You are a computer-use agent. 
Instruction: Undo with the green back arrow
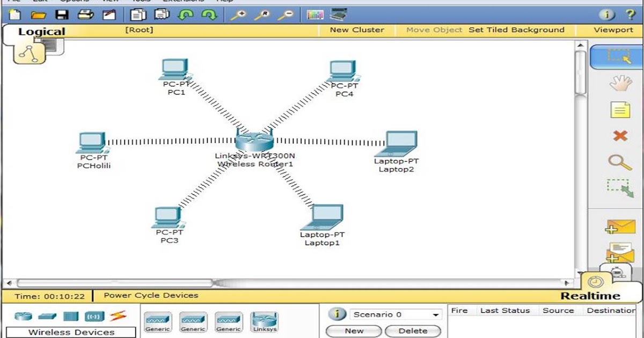coord(185,14)
